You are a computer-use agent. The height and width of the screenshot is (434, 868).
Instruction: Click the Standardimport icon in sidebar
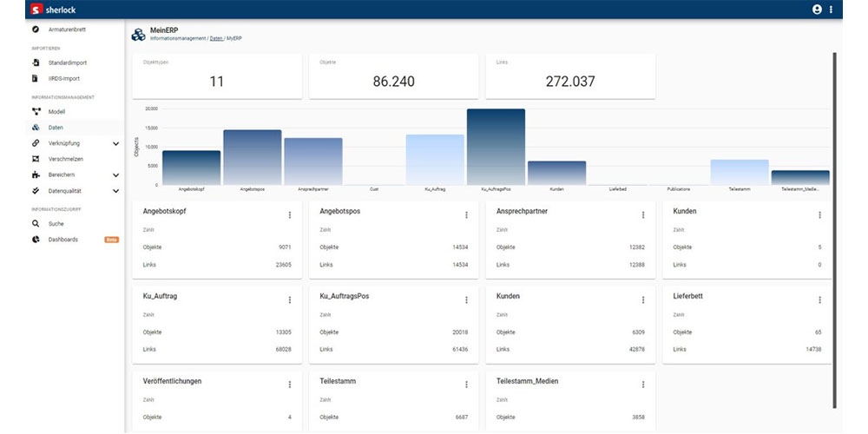(36, 62)
